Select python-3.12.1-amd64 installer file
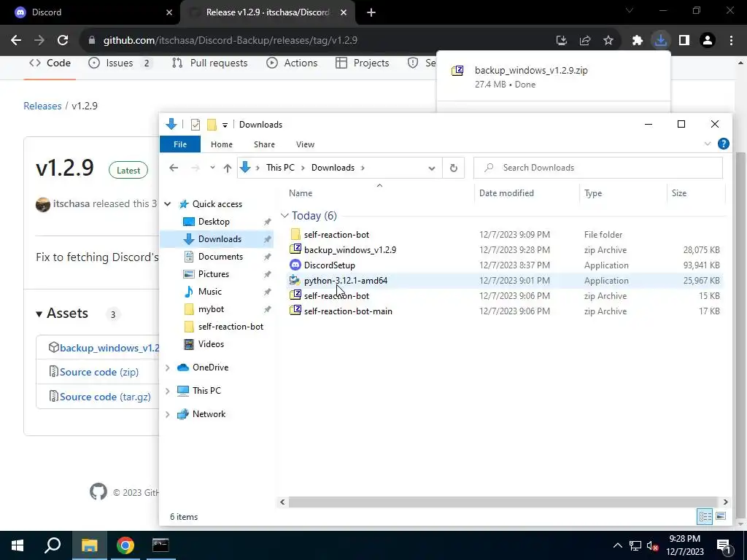Screen dimensions: 747x560 (x=505, y=281)
